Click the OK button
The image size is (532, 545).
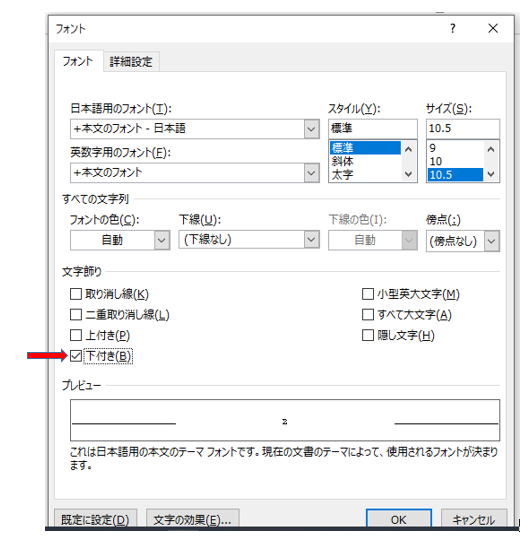399,519
